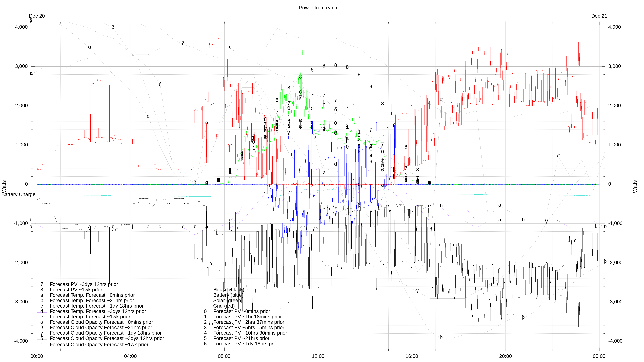Select legend entry 'Grid (red)'
Viewport: 644px width, 362px height.
[224, 306]
